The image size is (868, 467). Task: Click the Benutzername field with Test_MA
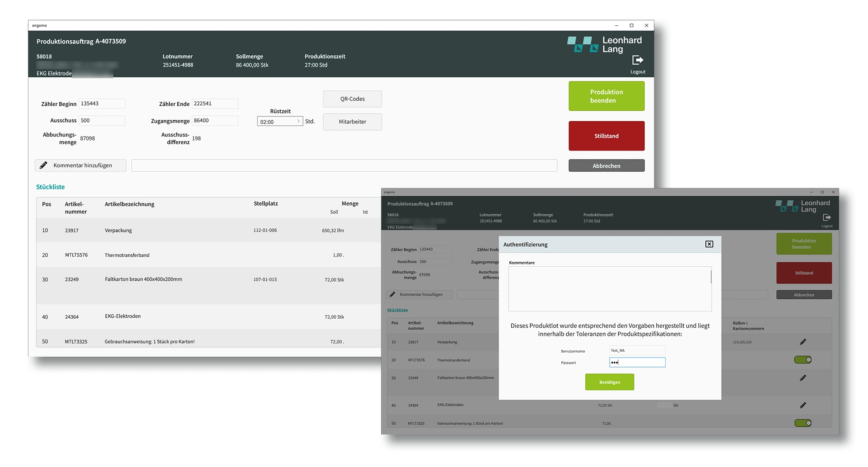pos(637,350)
